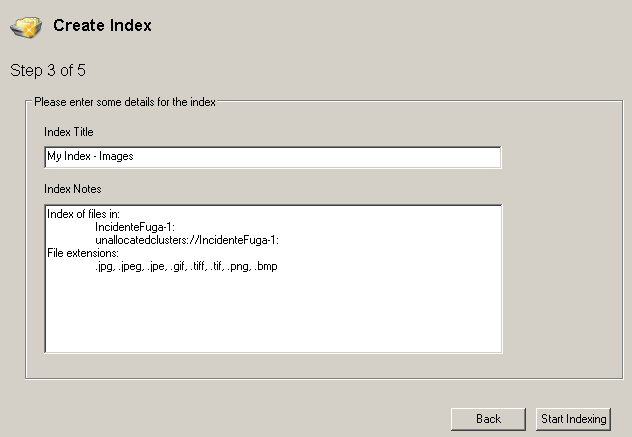The image size is (632, 437).
Task: Click the word "My" in Index Title
Action: pyautogui.click(x=54, y=157)
